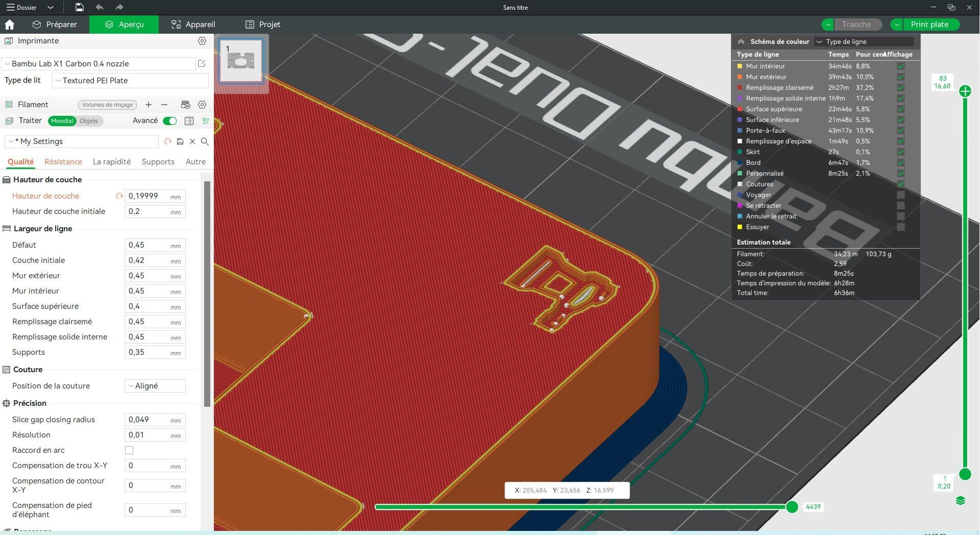
Task: Click the bottom handle of vertical layer slider
Action: click(x=965, y=474)
